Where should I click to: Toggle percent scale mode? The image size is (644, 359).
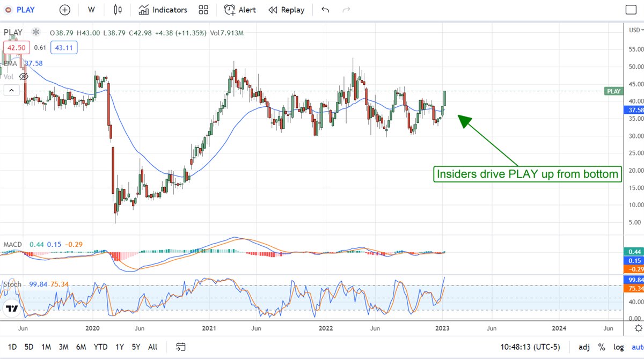pyautogui.click(x=602, y=347)
